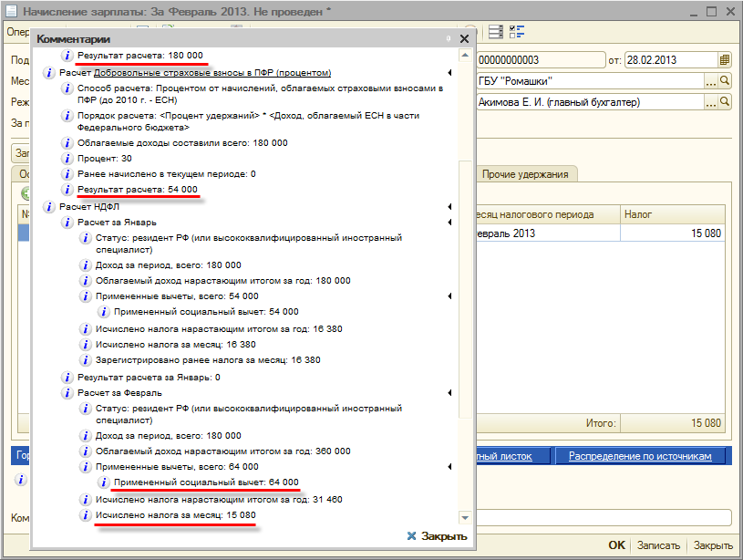Open the расчетный листок link
Viewport: 743px width, 560px height.
tap(504, 456)
